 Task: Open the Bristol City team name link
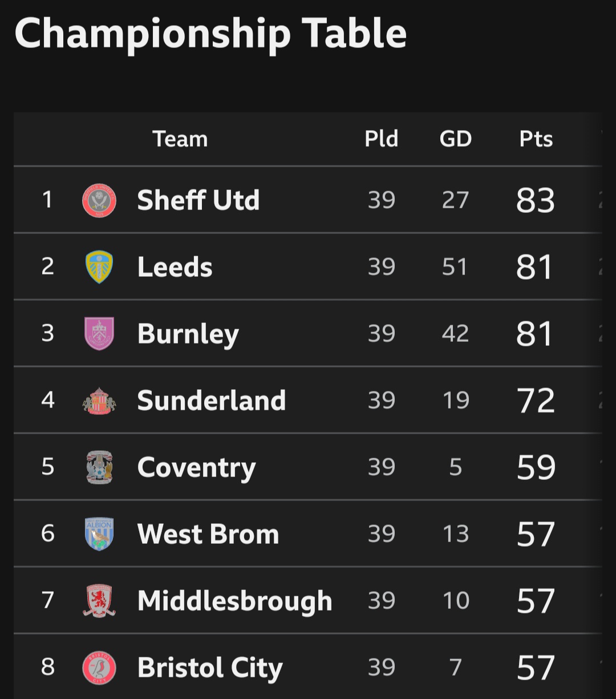click(x=210, y=669)
